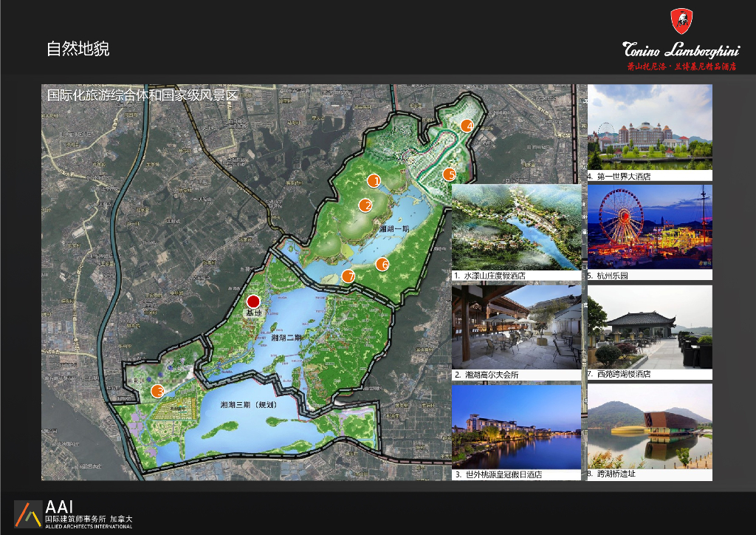Click the Tonino Lamborghini script wordmark
This screenshot has width=756, height=535.
click(x=681, y=50)
